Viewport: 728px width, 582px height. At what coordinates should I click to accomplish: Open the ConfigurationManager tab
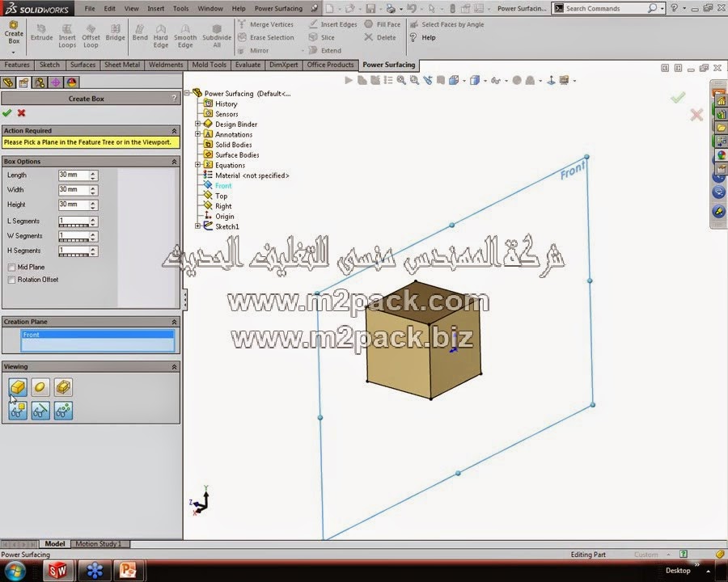40,82
